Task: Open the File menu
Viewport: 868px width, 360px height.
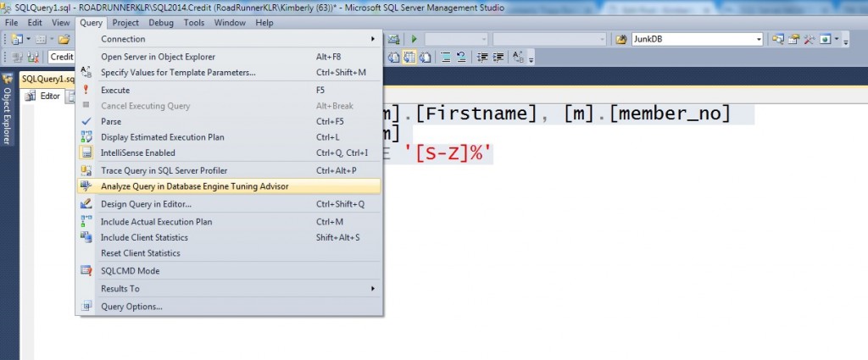Action: pyautogui.click(x=11, y=23)
